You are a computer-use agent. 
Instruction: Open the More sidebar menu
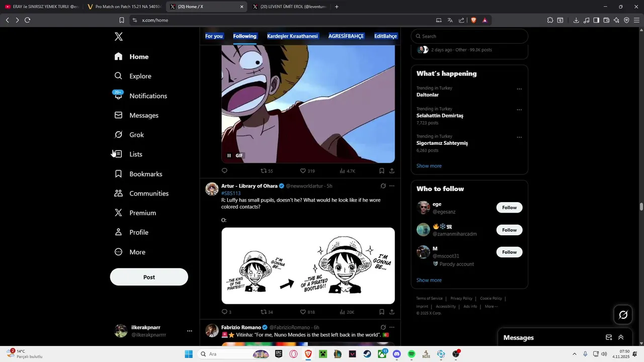coord(130,252)
